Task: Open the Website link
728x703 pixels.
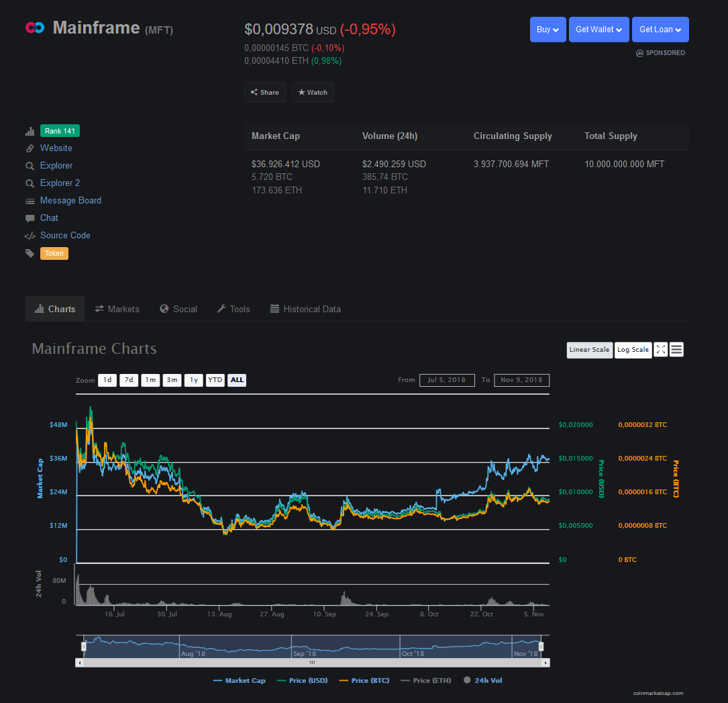Action: click(x=56, y=148)
